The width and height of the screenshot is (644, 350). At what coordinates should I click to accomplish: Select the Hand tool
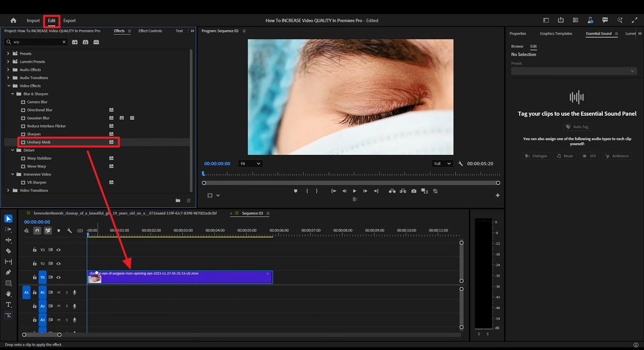click(8, 294)
